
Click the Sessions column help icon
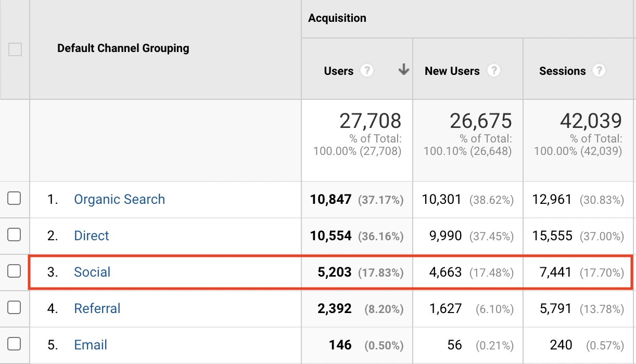pyautogui.click(x=599, y=71)
